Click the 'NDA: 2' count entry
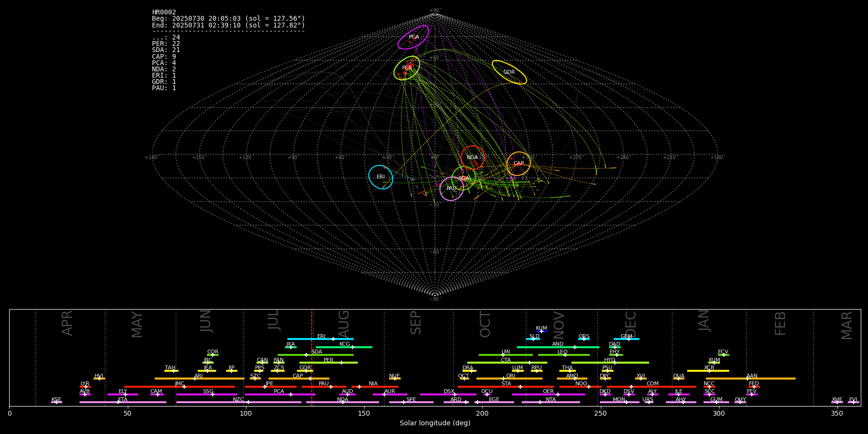The image size is (868, 434). 164,69
